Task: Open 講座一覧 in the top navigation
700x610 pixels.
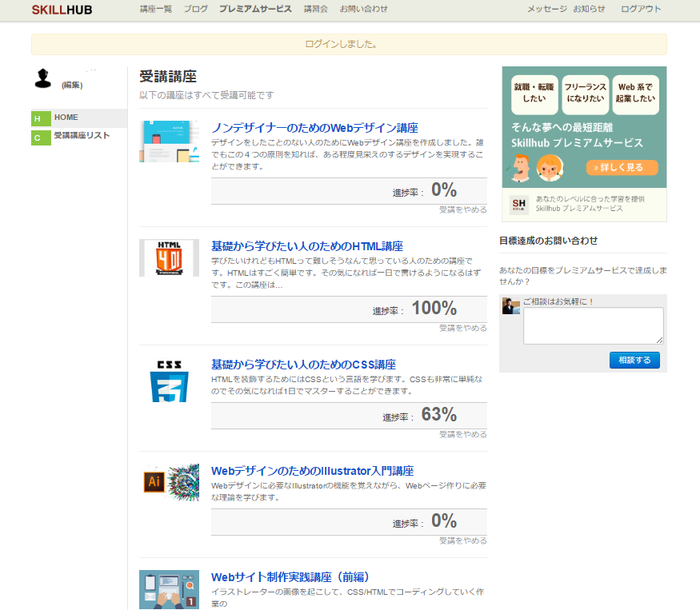Action: [156, 9]
